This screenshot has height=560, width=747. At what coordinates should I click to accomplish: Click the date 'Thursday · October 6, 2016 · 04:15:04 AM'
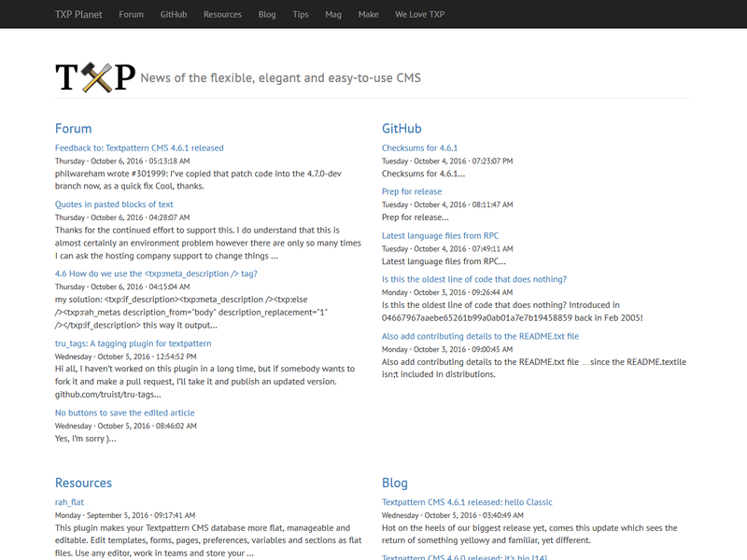click(x=122, y=287)
